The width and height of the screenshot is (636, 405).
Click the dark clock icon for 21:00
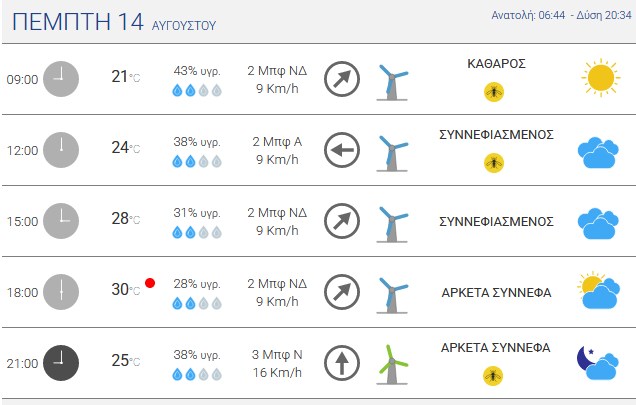click(61, 363)
